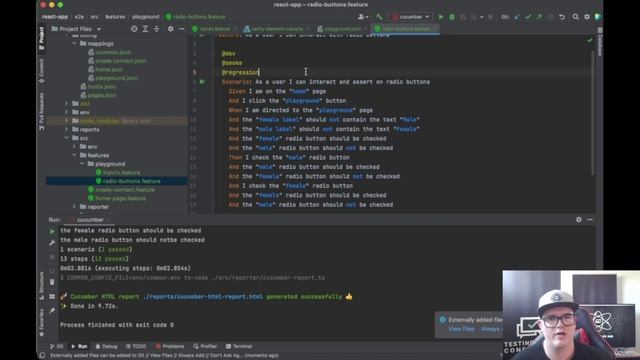640x360 pixels.
Task: Open the user account icon dropdown
Action: pos(363,17)
